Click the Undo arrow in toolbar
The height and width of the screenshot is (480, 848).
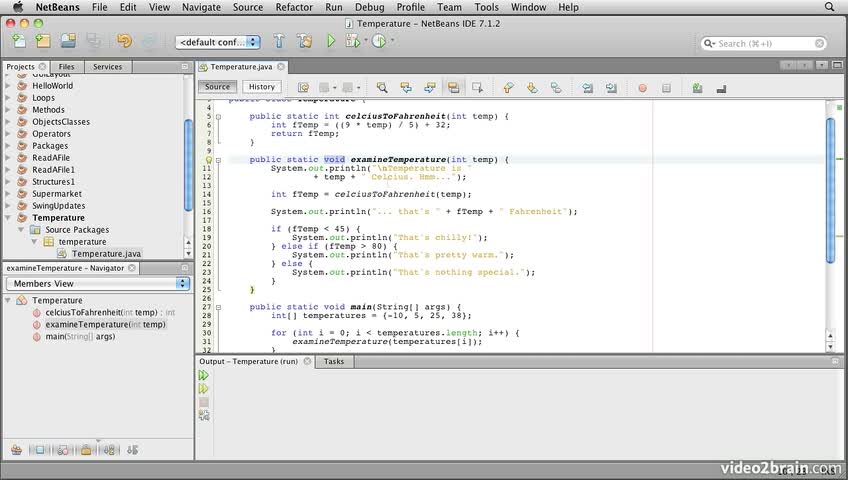[x=124, y=41]
